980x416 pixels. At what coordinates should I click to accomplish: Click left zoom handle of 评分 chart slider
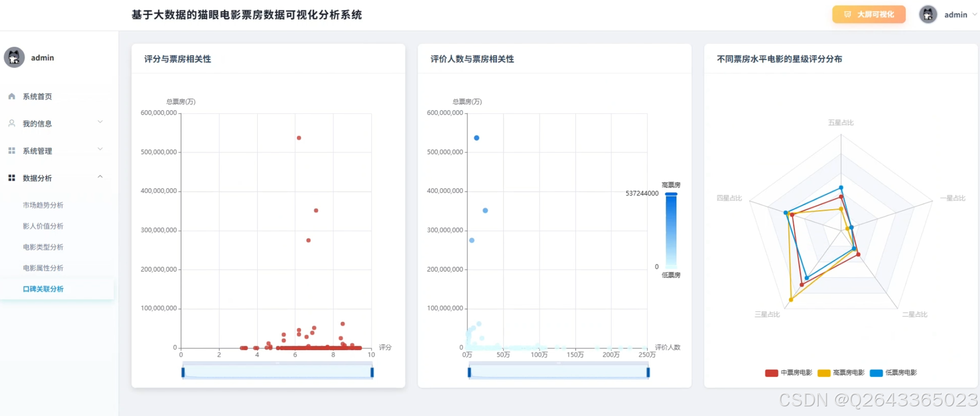[x=183, y=372]
